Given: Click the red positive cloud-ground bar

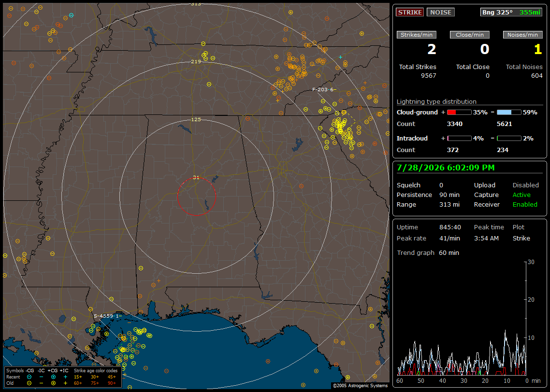Looking at the screenshot, I should 459,112.
